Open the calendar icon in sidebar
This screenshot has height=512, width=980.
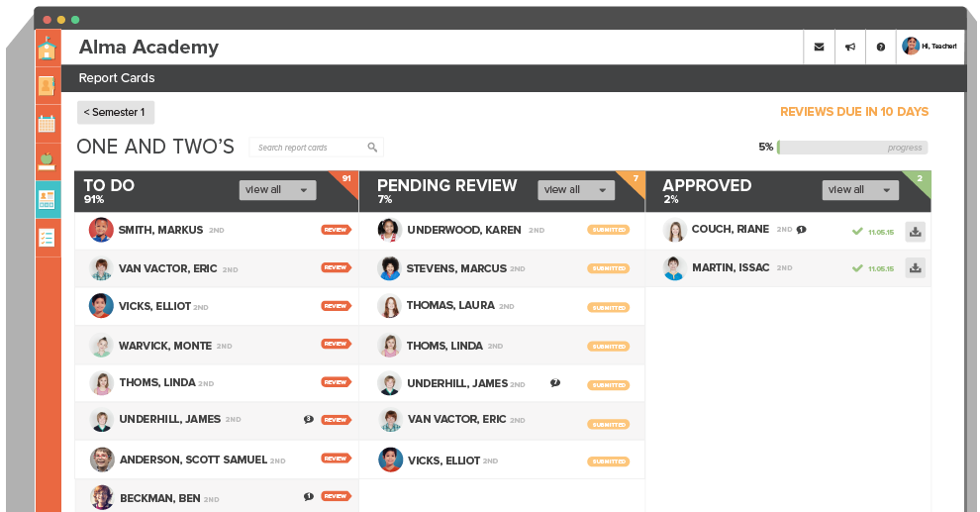coord(47,124)
